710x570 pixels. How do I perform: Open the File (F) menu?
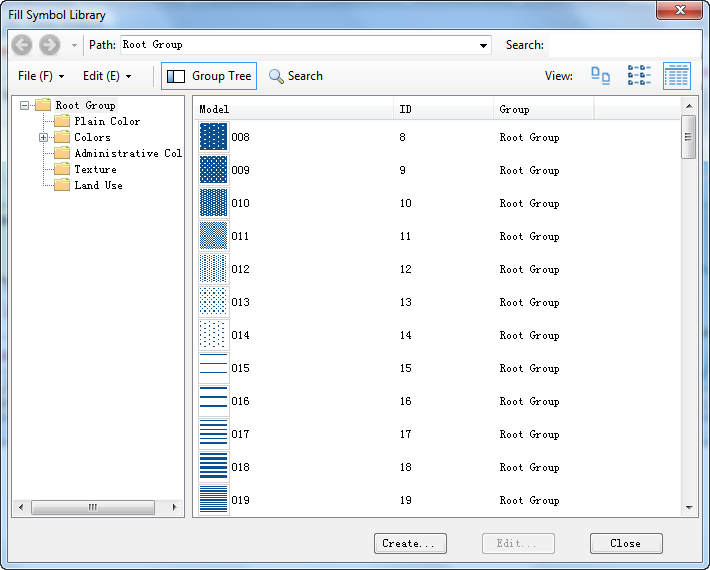coord(41,76)
